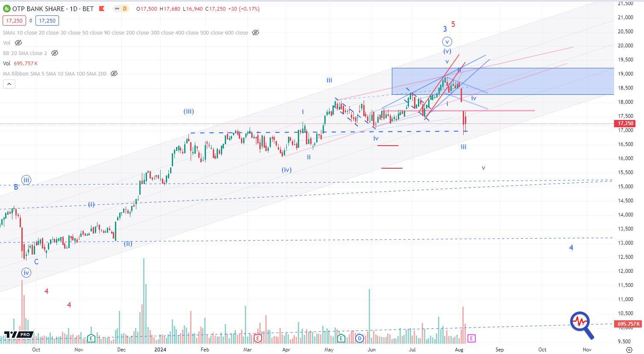Click the blue magnifier pulse icon

tap(582, 325)
